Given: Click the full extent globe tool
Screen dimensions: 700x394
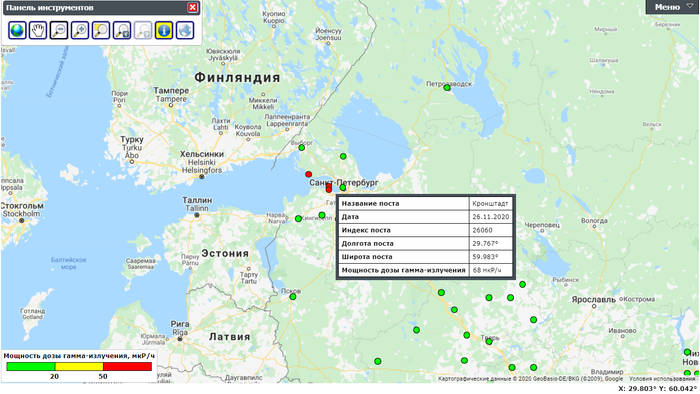Looking at the screenshot, I should point(17,30).
